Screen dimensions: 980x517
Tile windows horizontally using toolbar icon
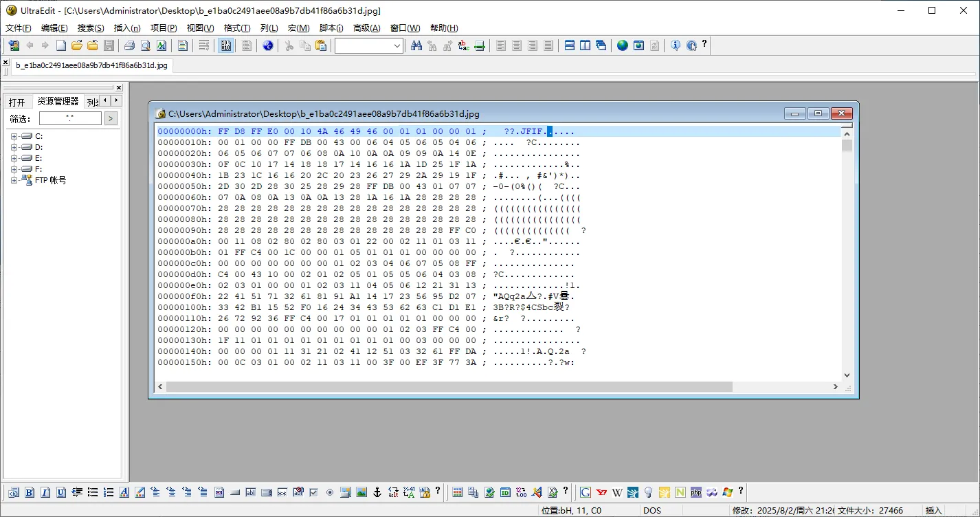point(570,45)
